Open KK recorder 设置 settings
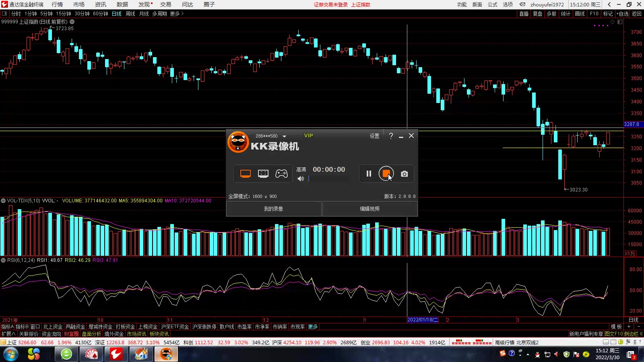This screenshot has height=362, width=644. click(x=374, y=136)
